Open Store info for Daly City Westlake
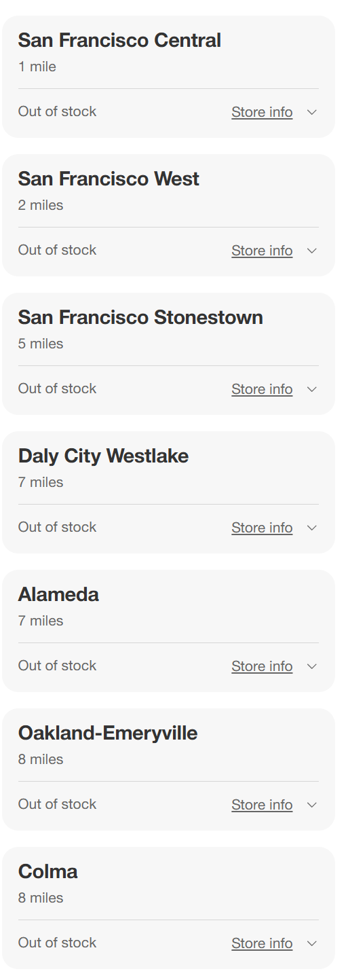This screenshot has height=980, width=348. [x=262, y=528]
